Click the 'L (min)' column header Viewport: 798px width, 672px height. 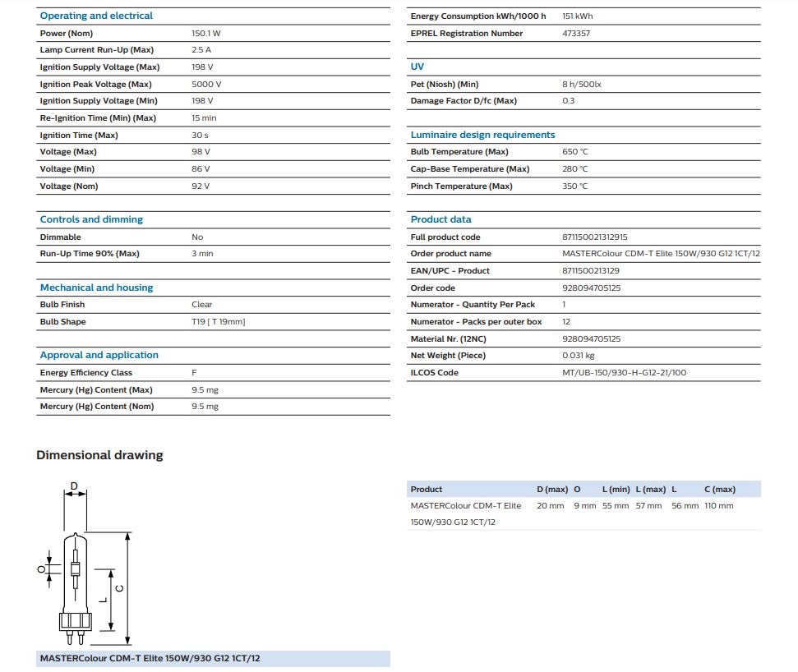click(x=616, y=490)
